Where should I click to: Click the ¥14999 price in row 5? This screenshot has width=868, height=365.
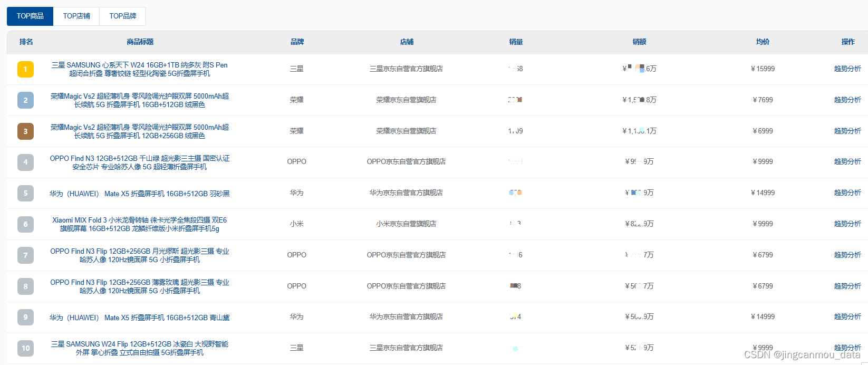(x=763, y=193)
